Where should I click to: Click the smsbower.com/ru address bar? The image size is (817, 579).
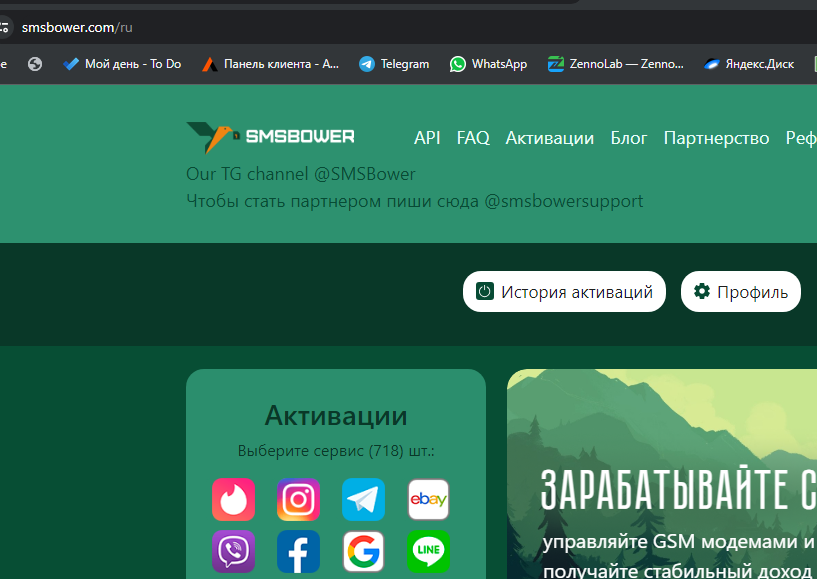click(x=77, y=27)
